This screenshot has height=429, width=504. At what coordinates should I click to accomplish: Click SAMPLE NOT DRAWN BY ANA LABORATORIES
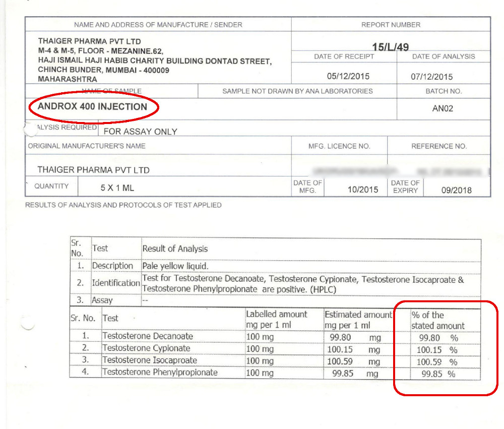(298, 91)
